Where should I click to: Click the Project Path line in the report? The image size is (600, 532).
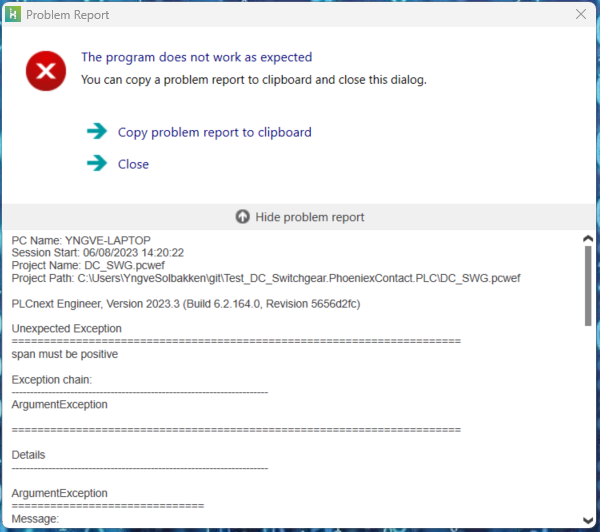[x=265, y=278]
